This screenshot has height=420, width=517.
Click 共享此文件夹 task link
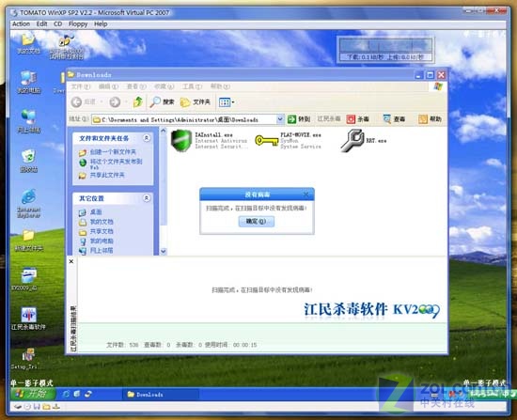click(102, 175)
